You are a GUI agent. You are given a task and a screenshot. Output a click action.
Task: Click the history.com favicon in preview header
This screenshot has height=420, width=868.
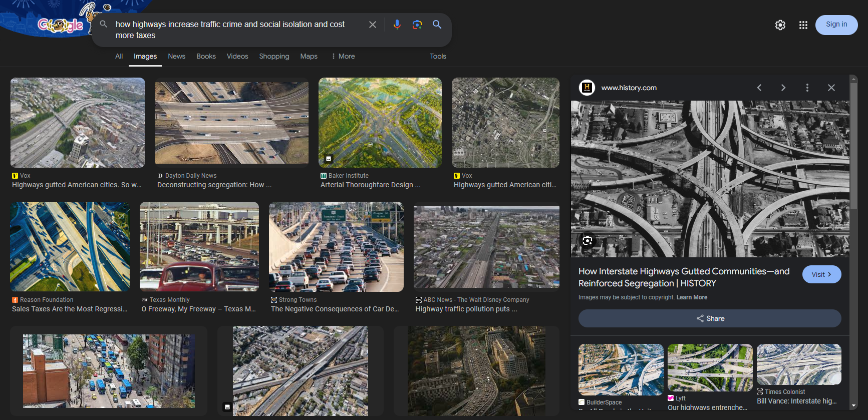click(587, 88)
